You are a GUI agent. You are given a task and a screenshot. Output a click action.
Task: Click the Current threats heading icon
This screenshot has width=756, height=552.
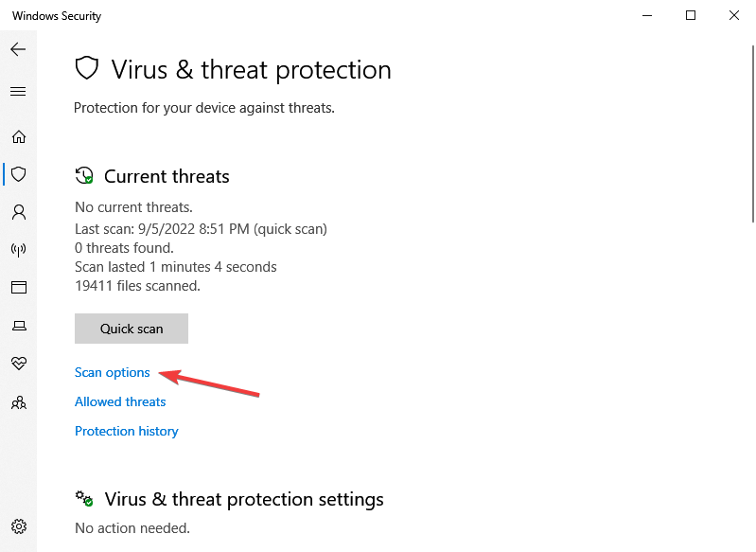click(84, 176)
